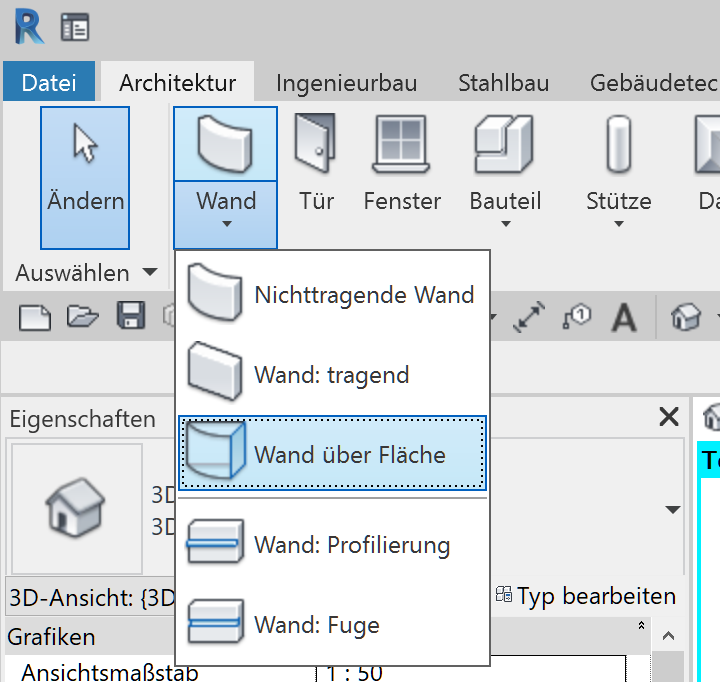This screenshot has width=720, height=682.
Task: Click the aligned dimension icon in toolbar
Action: [529, 318]
